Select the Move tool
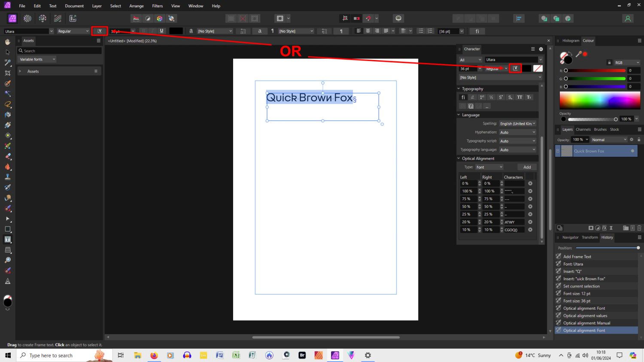Screen dimensions: 644x362 [8, 52]
